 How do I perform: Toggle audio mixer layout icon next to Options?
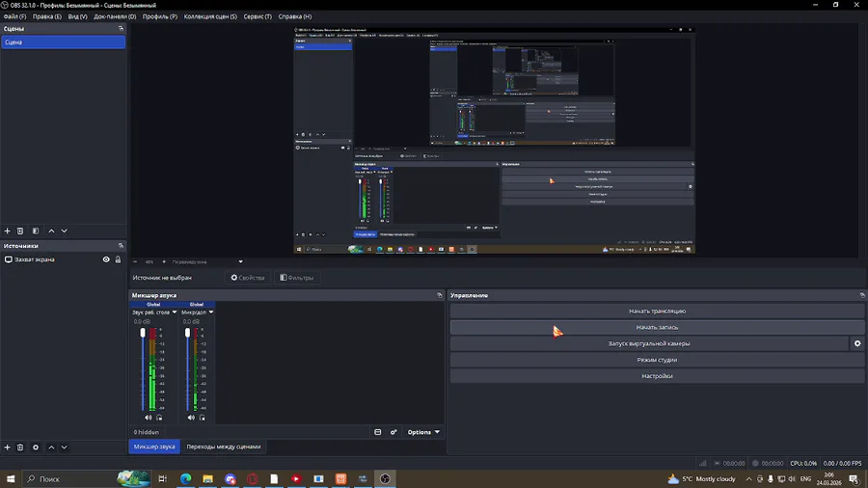point(377,432)
